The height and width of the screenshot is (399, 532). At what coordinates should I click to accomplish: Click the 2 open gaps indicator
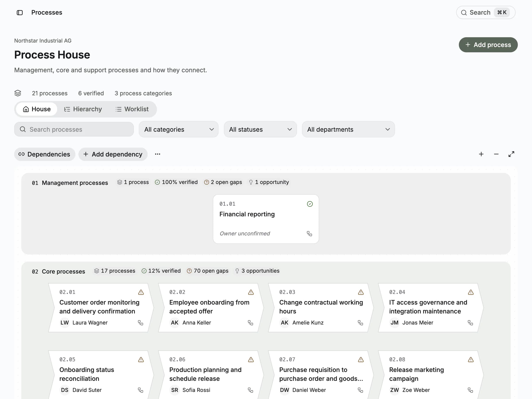[x=223, y=182]
